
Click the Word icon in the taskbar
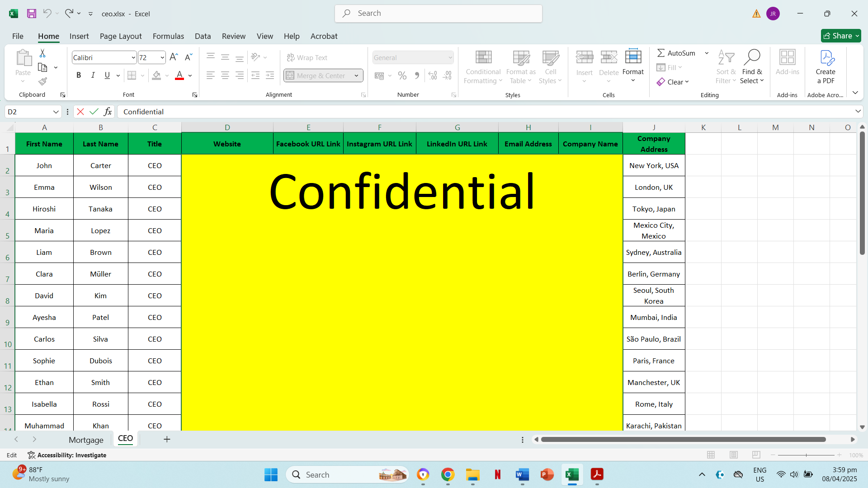click(522, 474)
